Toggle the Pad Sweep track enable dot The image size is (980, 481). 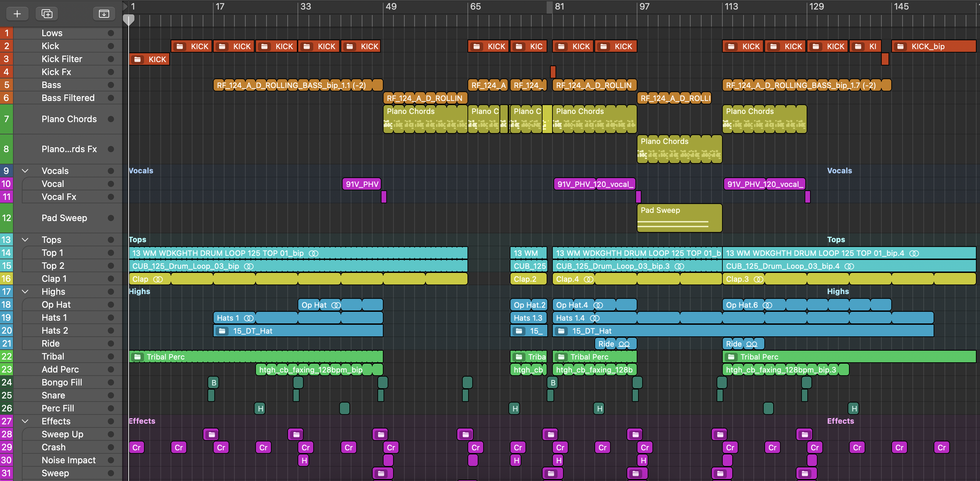[x=111, y=218]
